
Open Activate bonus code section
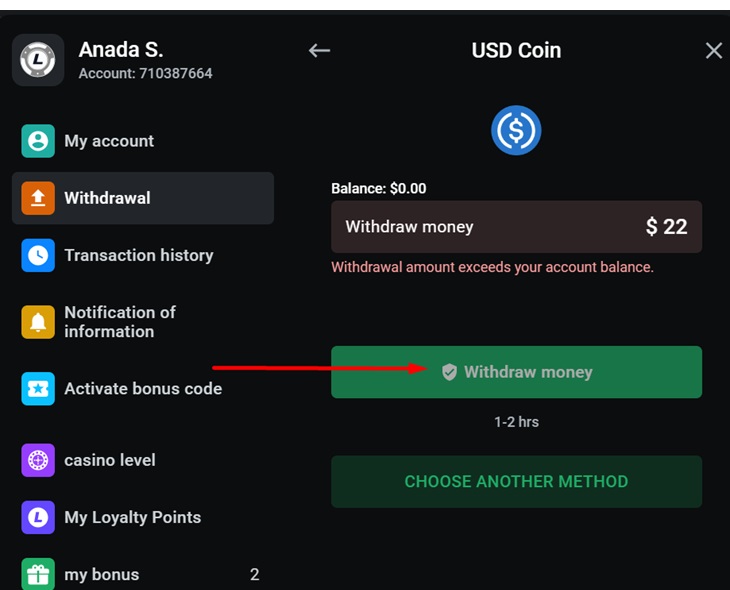143,389
